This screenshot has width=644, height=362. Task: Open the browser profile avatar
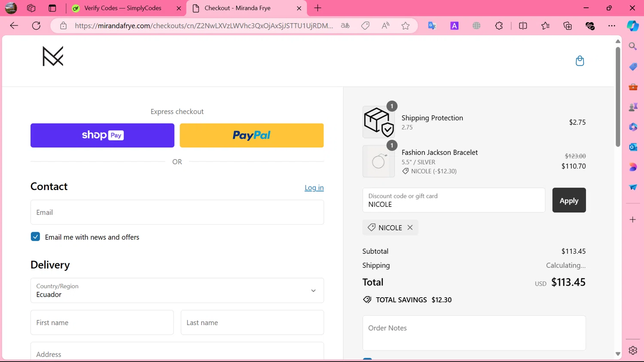click(x=11, y=8)
